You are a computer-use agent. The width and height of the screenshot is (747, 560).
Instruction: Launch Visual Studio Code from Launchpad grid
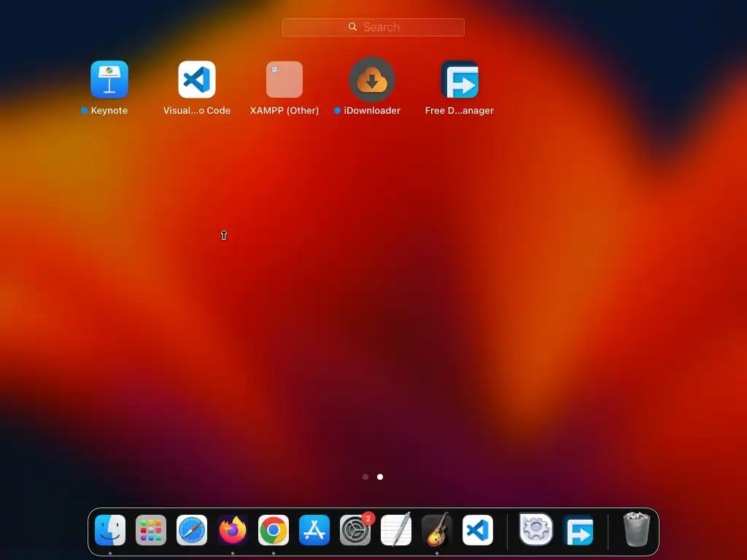pyautogui.click(x=197, y=79)
